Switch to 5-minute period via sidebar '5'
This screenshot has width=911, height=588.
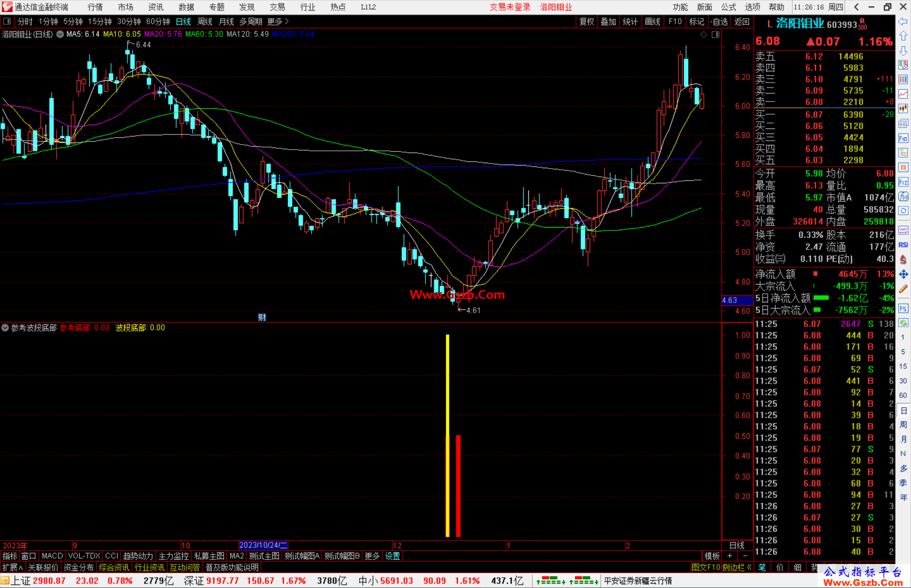click(x=903, y=352)
